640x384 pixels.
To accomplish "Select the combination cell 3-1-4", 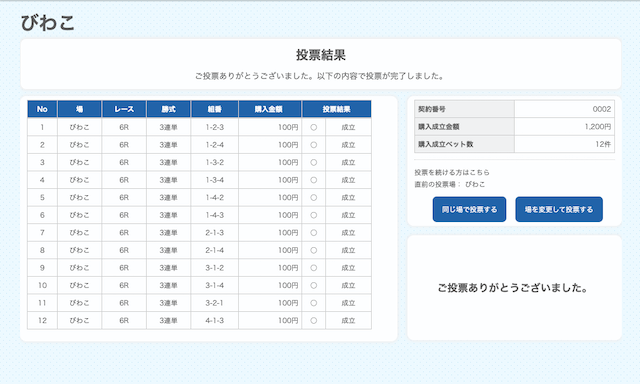I will [215, 285].
